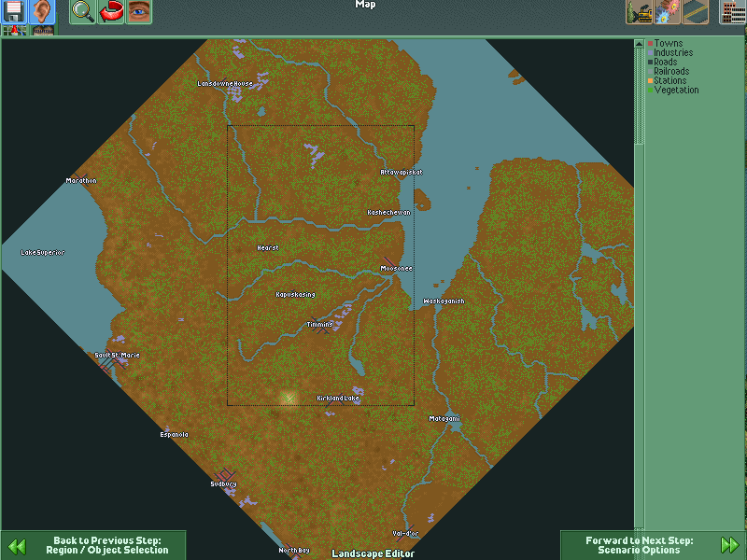Screen dimensions: 747x560
Task: Click the Lansdowne House town label
Action: click(225, 84)
